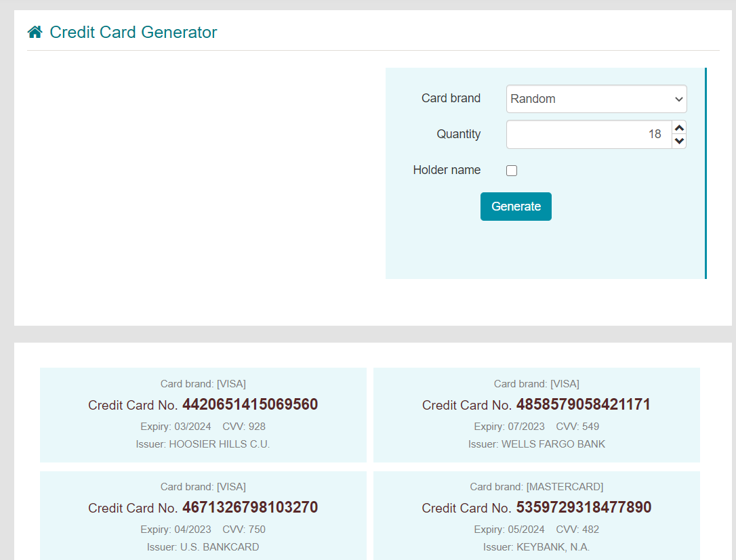Click the Holder name label
736x560 pixels.
coord(447,170)
